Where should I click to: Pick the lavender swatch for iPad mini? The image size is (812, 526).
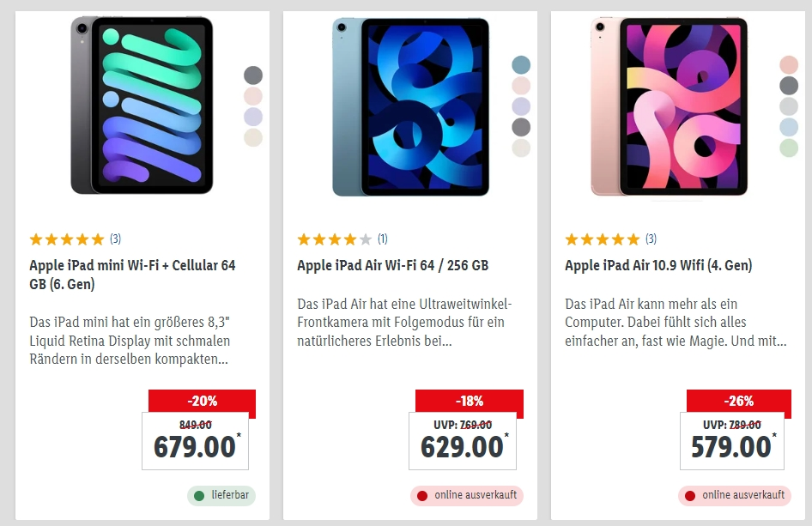(x=253, y=117)
